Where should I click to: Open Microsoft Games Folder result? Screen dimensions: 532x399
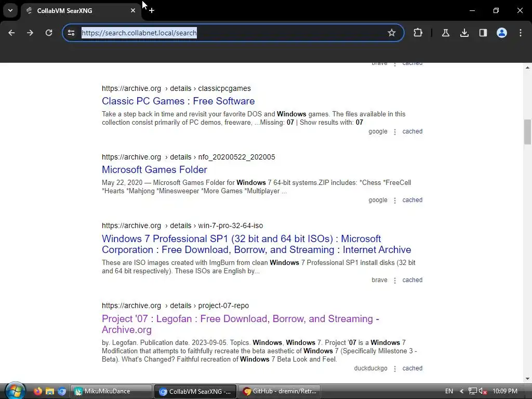[154, 170]
